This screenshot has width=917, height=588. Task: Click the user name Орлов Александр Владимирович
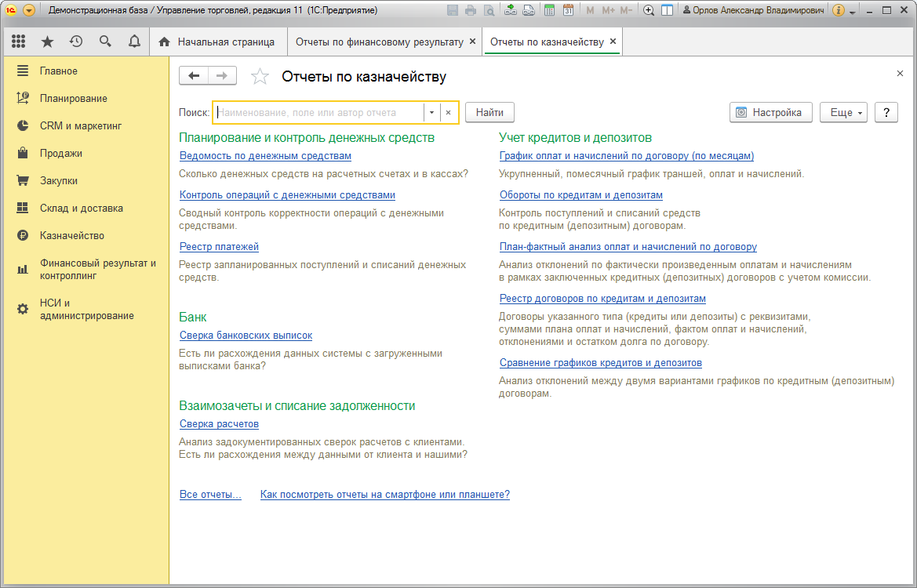point(758,10)
